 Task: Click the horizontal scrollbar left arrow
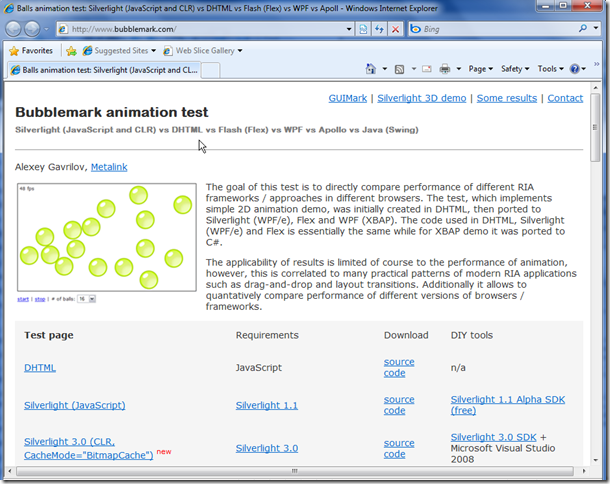pos(10,471)
